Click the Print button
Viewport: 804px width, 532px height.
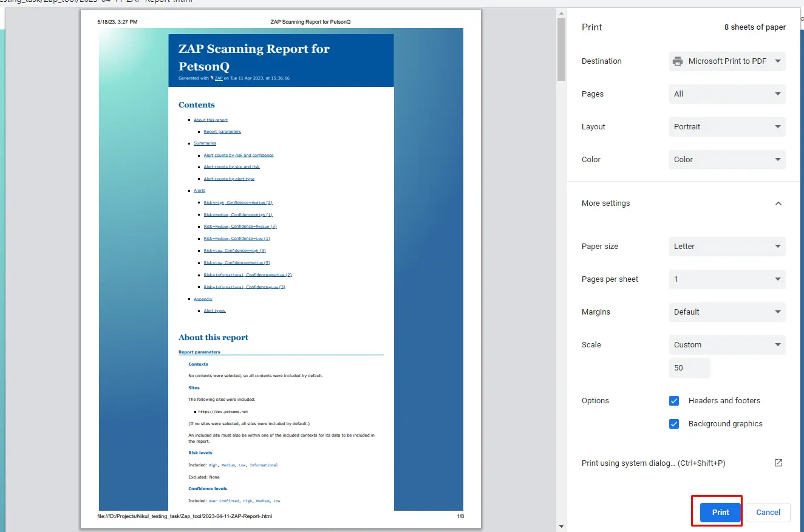coord(721,512)
